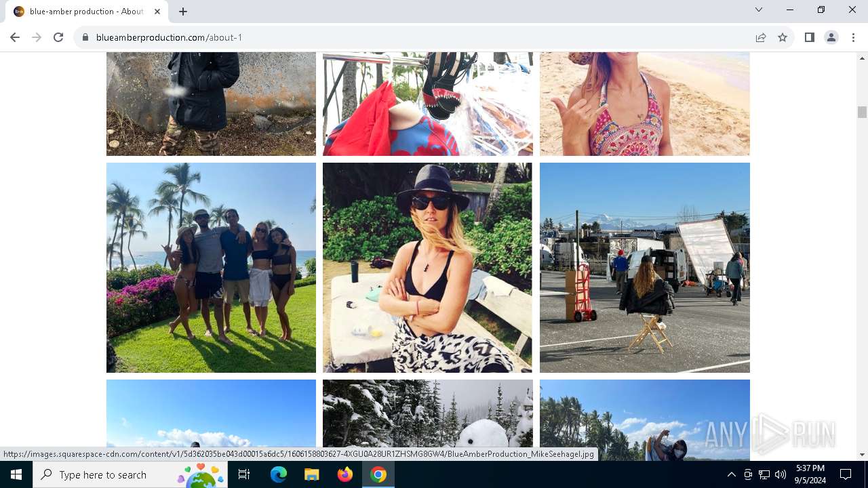Click the taskbar search box
This screenshot has height=488, width=868.
click(130, 474)
